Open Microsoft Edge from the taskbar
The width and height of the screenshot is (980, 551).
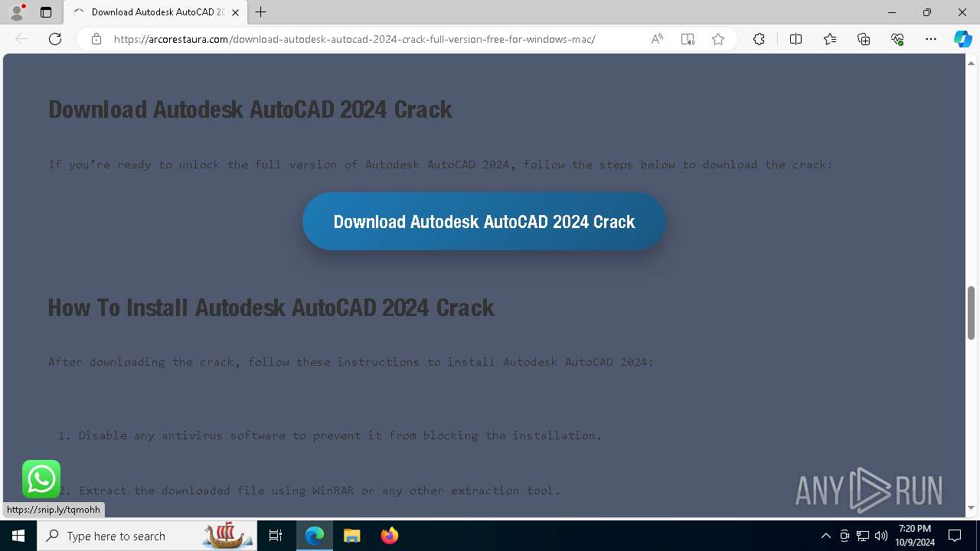tap(315, 536)
